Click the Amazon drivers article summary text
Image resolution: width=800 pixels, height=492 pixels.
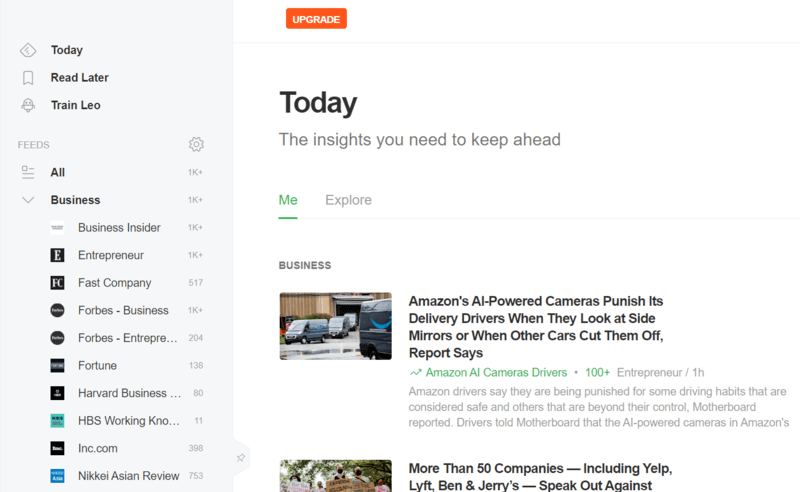coord(599,407)
